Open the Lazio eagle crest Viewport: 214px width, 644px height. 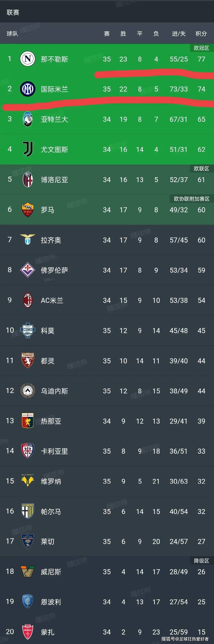click(x=28, y=240)
